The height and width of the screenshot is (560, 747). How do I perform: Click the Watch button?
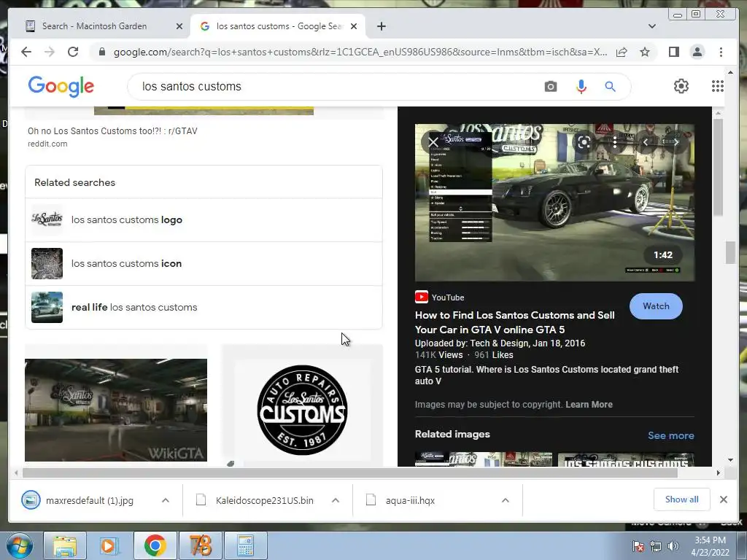[656, 306]
